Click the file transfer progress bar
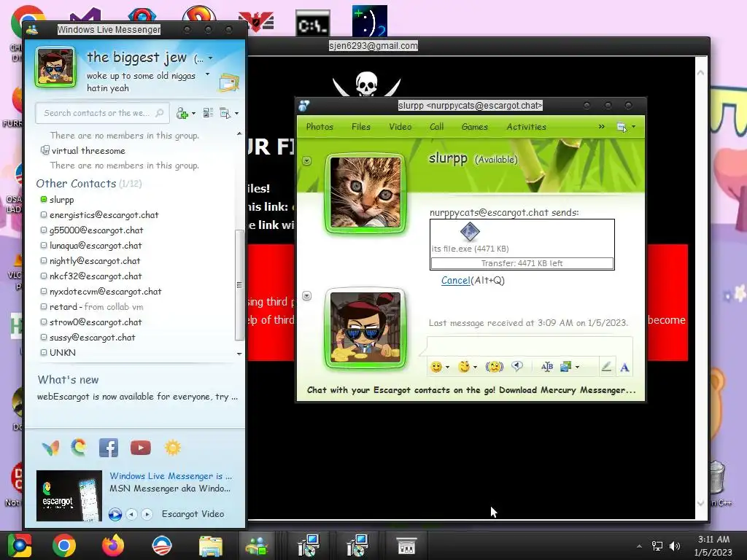This screenshot has width=747, height=560. tap(522, 263)
